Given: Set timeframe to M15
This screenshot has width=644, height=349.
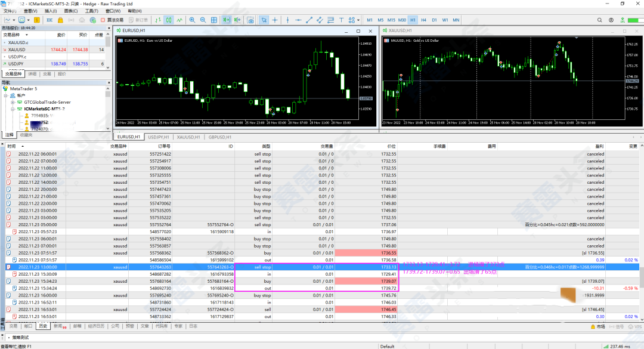Looking at the screenshot, I should [x=391, y=20].
